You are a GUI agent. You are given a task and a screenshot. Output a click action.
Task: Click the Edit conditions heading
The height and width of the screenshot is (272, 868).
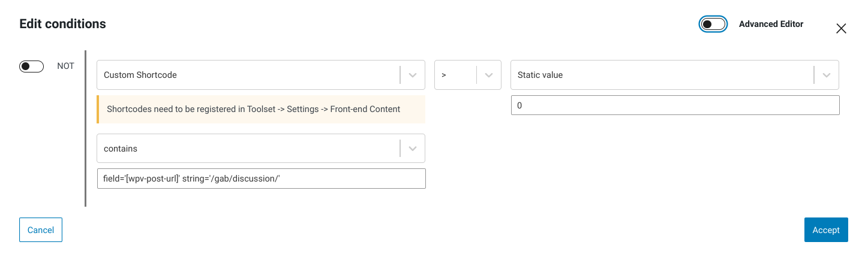62,24
